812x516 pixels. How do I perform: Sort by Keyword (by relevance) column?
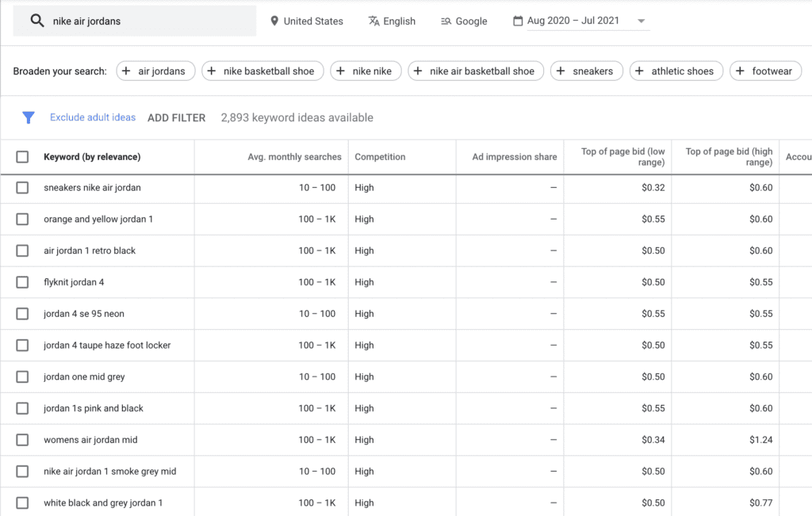coord(92,157)
